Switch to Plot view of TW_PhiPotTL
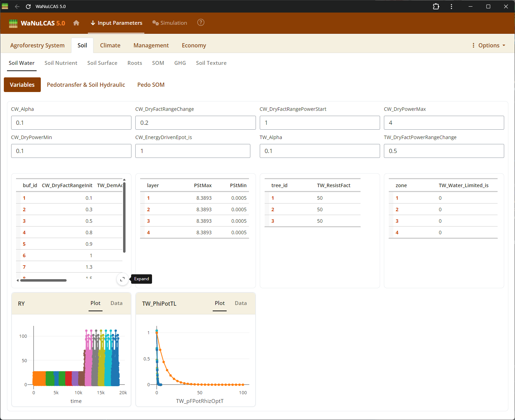Image resolution: width=515 pixels, height=420 pixels. [220, 303]
